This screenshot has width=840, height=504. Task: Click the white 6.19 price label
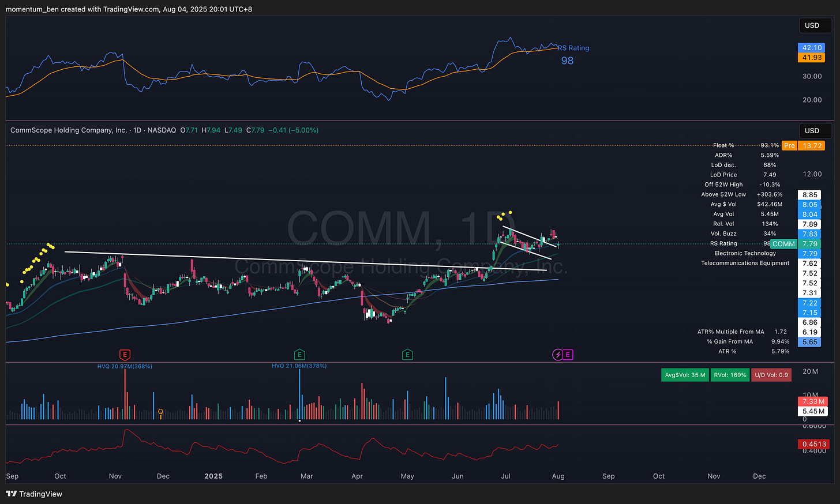(809, 332)
